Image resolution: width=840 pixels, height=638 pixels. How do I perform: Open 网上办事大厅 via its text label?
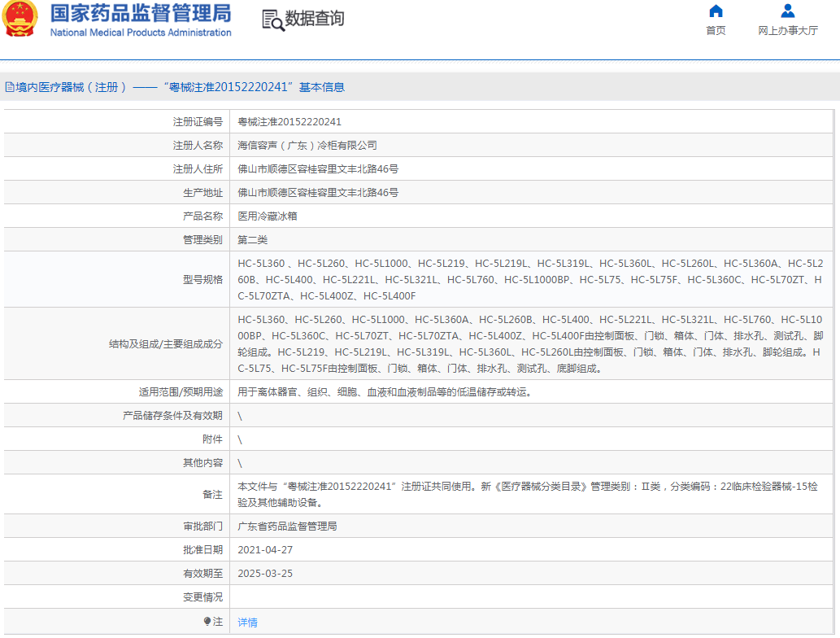pos(787,31)
